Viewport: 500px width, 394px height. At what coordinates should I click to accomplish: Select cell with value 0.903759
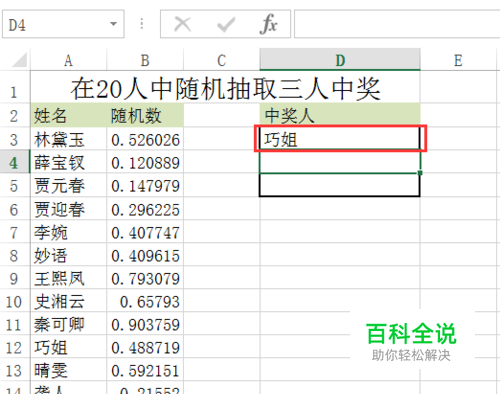pos(145,324)
